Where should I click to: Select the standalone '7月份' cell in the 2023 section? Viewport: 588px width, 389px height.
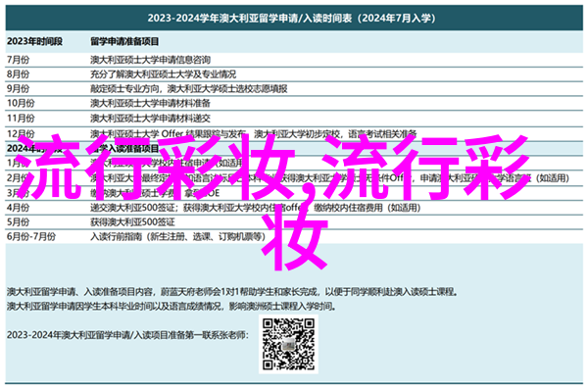pos(18,60)
